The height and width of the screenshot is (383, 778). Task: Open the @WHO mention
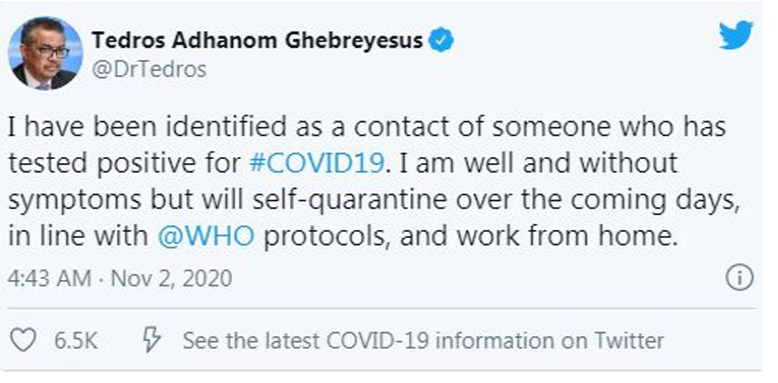click(x=206, y=237)
